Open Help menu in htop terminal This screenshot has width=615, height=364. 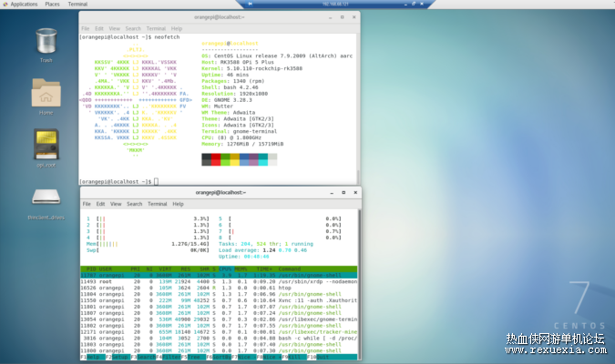(178, 204)
